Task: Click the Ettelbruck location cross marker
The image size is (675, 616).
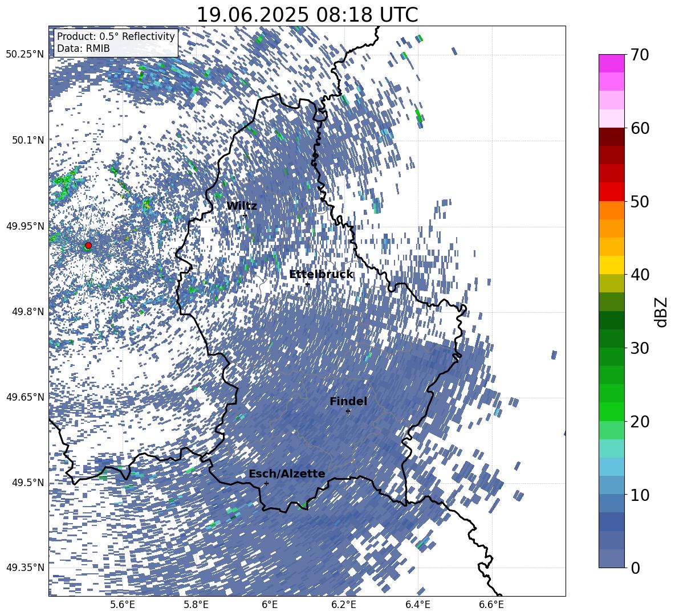Action: point(307,284)
